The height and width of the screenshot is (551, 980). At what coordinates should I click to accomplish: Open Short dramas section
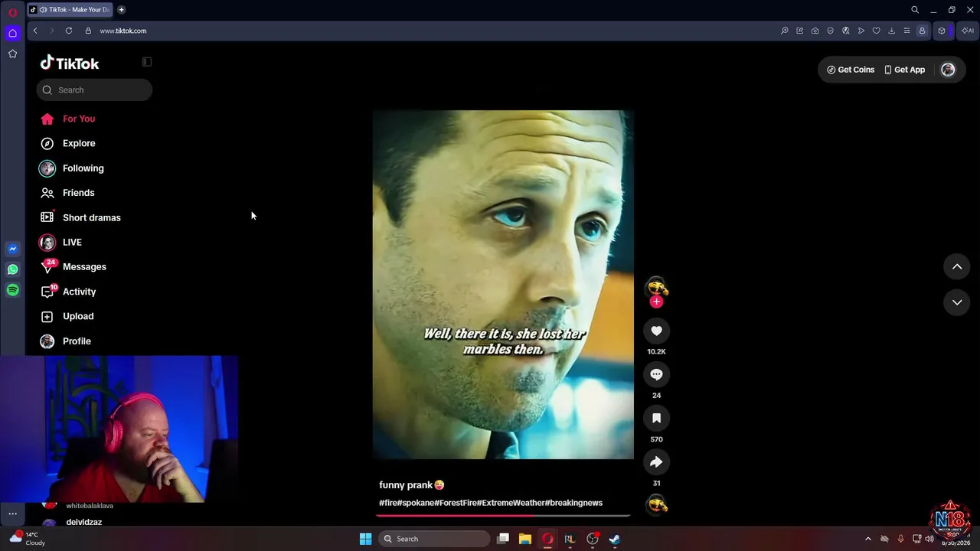tap(93, 217)
